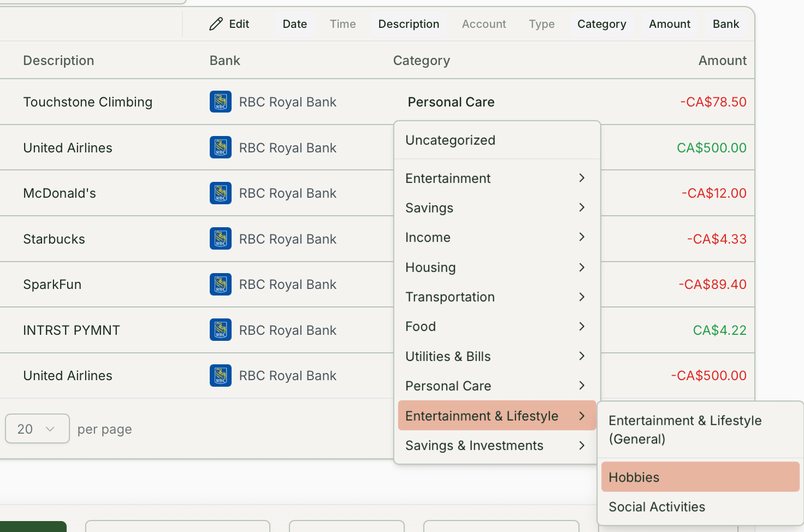Image resolution: width=804 pixels, height=532 pixels.
Task: Toggle the Date column visibility
Action: coord(295,24)
